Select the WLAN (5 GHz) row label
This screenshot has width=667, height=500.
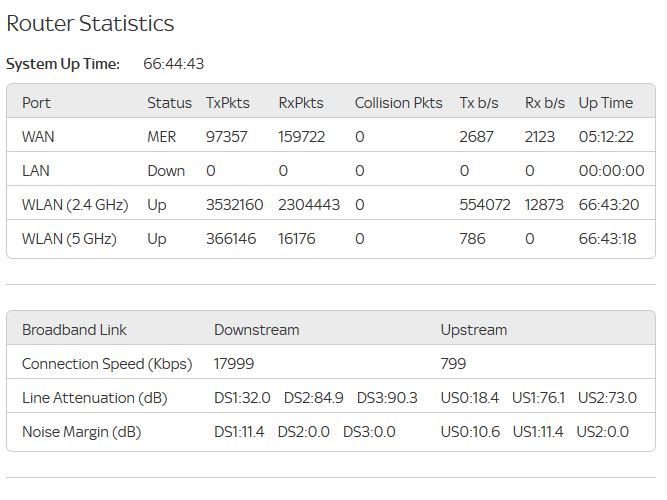pos(69,239)
